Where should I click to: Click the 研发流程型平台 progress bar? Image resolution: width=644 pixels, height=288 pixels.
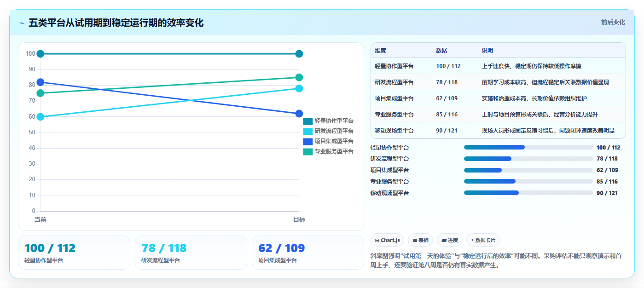tap(528, 159)
